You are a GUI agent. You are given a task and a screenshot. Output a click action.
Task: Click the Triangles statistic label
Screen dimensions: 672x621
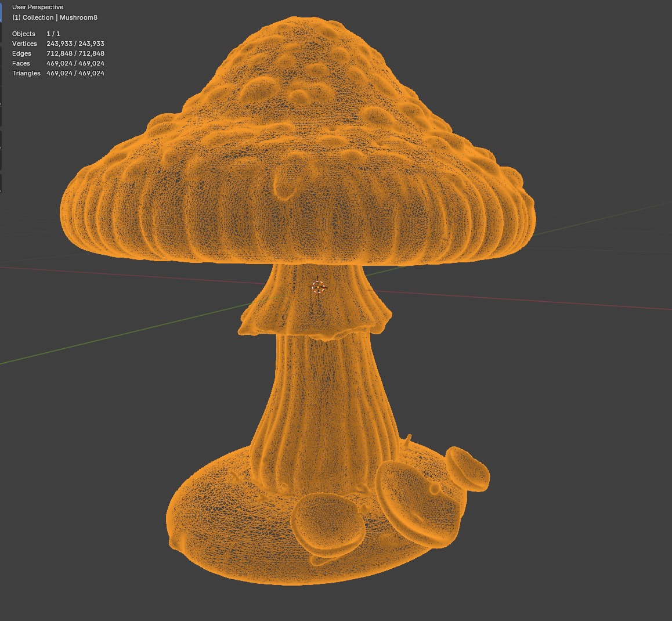tap(26, 73)
